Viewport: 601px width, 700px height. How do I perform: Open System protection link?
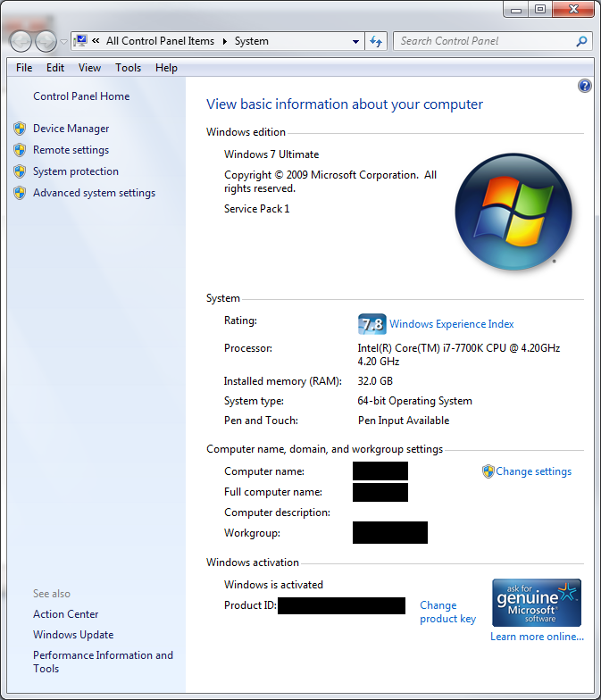tap(76, 171)
